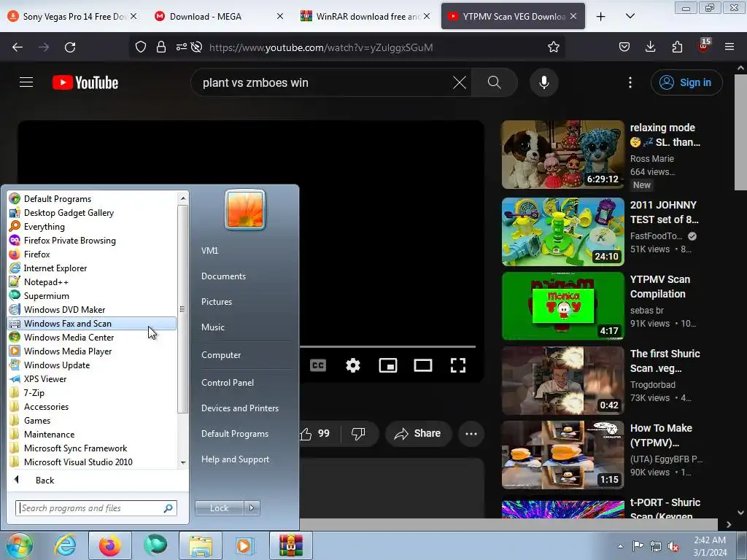Click Sign in button

pyautogui.click(x=686, y=82)
